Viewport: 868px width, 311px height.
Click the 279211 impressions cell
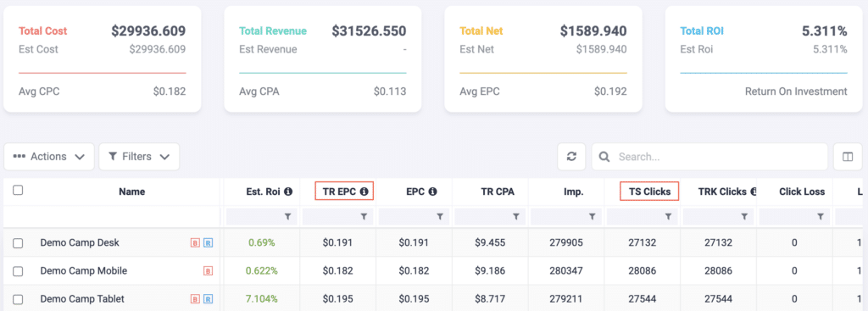click(565, 299)
